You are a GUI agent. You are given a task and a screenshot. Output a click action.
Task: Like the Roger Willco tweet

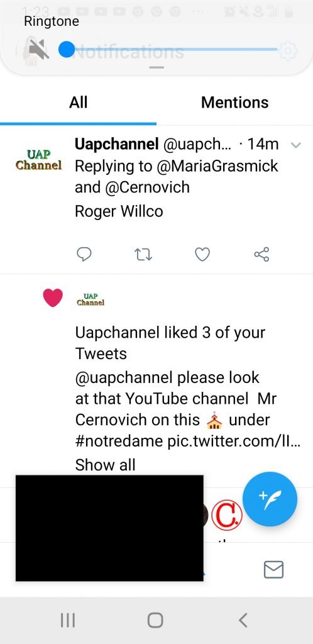(202, 255)
